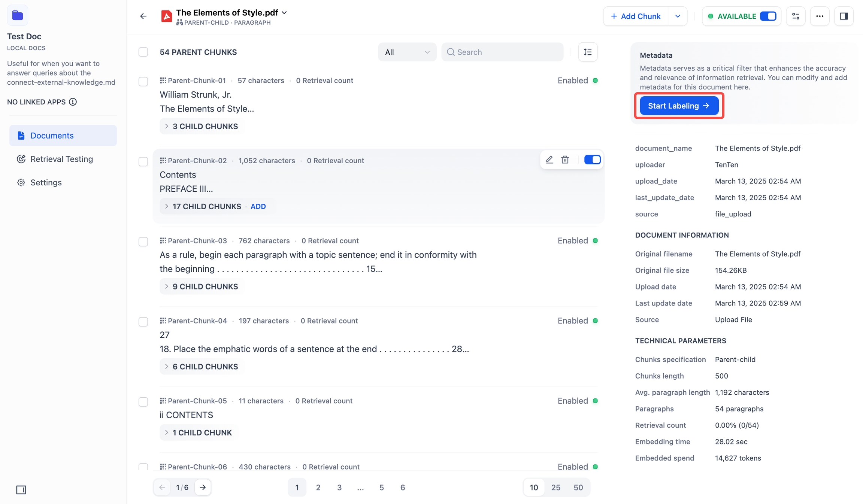Viewport: 863px width, 504px height.
Task: Go to Settings in sidebar
Action: point(46,182)
